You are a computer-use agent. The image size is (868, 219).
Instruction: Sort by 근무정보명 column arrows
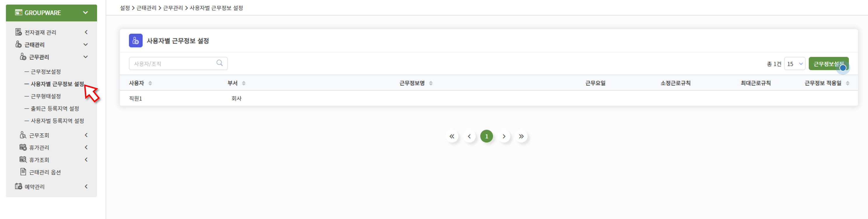click(x=431, y=83)
